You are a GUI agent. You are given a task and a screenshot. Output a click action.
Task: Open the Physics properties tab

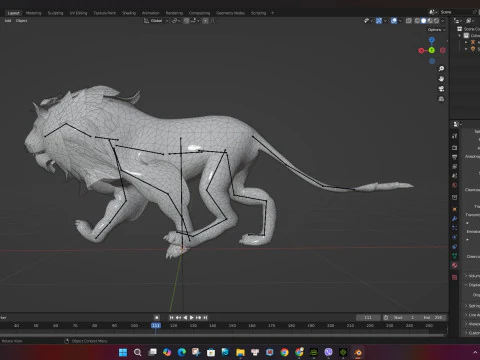point(454,237)
